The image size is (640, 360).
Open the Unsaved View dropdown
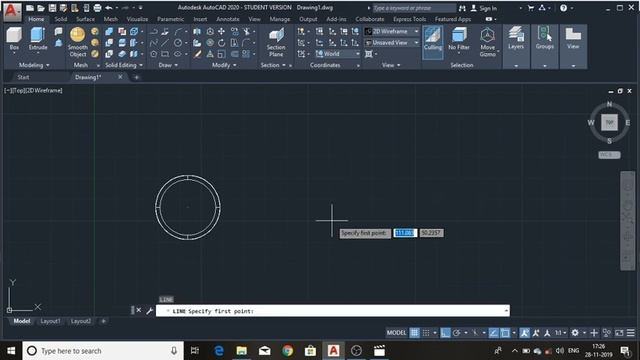[392, 42]
